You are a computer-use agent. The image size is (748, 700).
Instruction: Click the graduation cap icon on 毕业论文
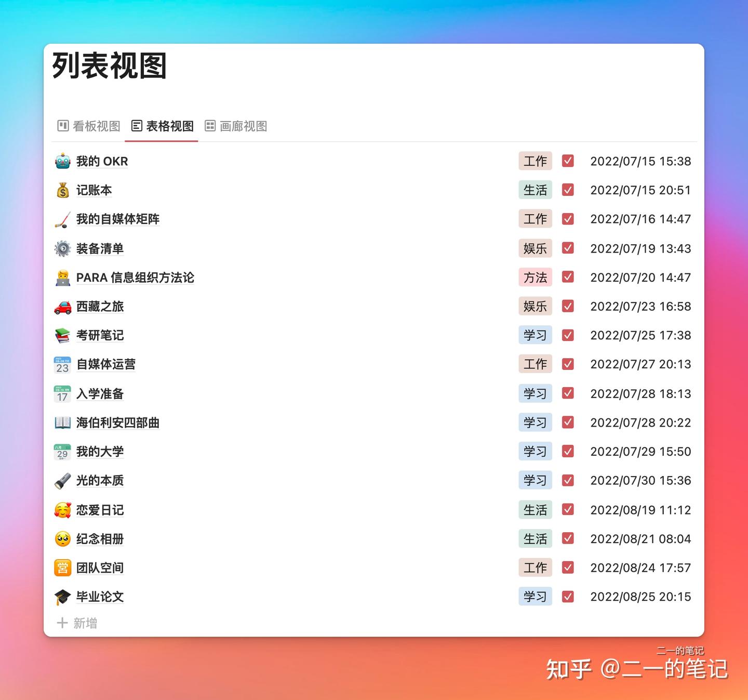62,597
